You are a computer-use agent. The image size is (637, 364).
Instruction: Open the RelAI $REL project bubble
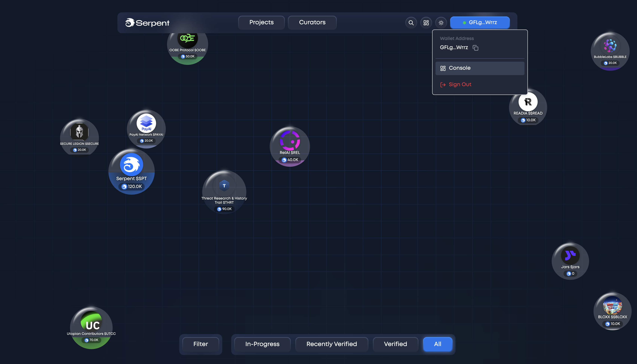click(290, 146)
